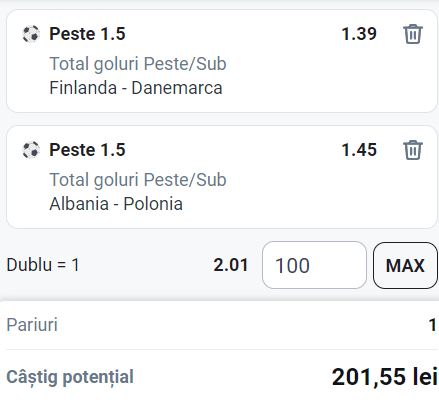Image resolution: width=439 pixels, height=403 pixels.
Task: Click the Dublu = 1 label
Action: (x=43, y=265)
